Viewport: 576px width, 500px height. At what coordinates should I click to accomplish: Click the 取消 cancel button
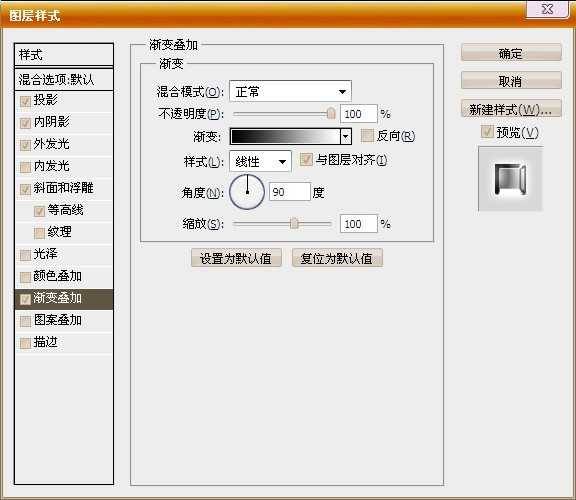[x=511, y=81]
